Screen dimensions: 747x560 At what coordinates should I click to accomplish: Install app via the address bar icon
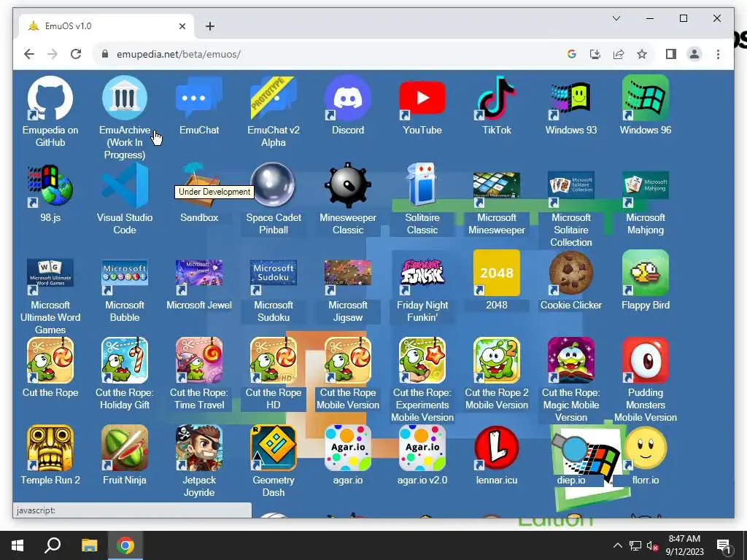click(595, 54)
